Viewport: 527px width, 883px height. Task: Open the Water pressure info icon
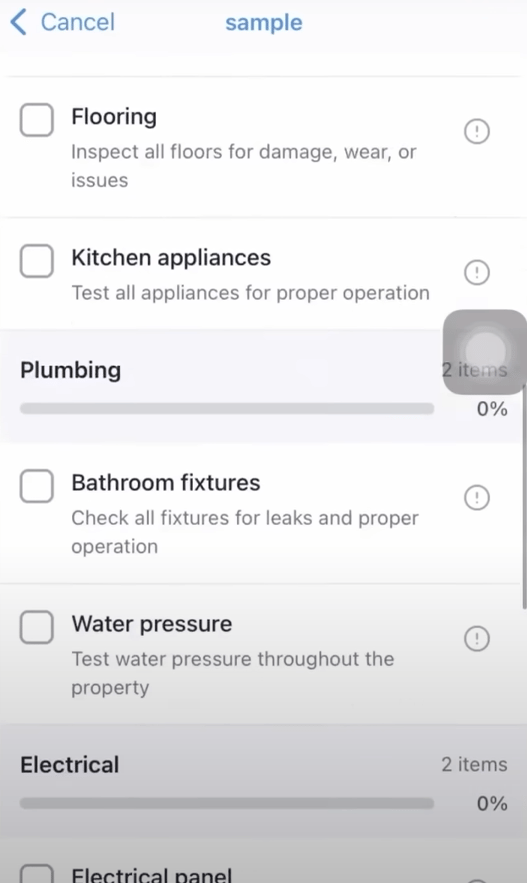tap(476, 639)
